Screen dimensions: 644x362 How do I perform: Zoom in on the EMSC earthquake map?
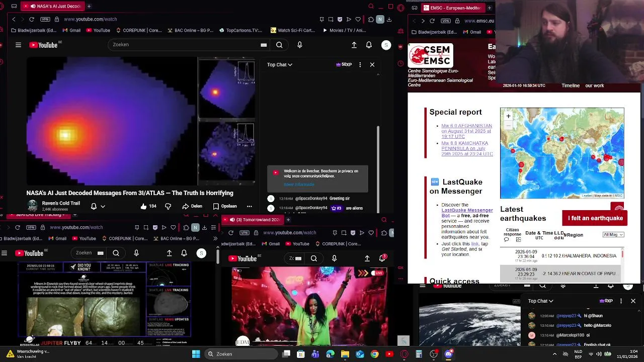coord(508,116)
